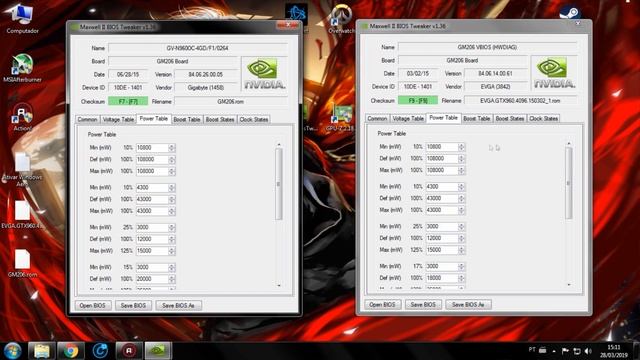Open Voltage Table tab in right Tweaker window
Screen dimensions: 640x360
(x=408, y=119)
